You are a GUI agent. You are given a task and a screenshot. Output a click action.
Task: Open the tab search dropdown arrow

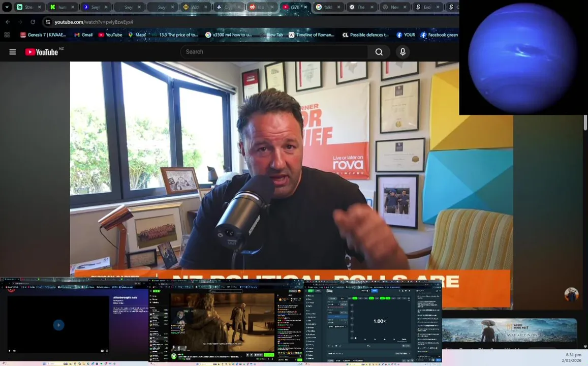[x=7, y=7]
